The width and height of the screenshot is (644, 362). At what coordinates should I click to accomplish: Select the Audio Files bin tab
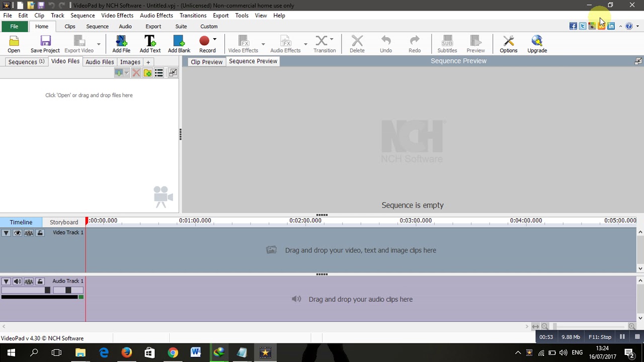tap(100, 62)
